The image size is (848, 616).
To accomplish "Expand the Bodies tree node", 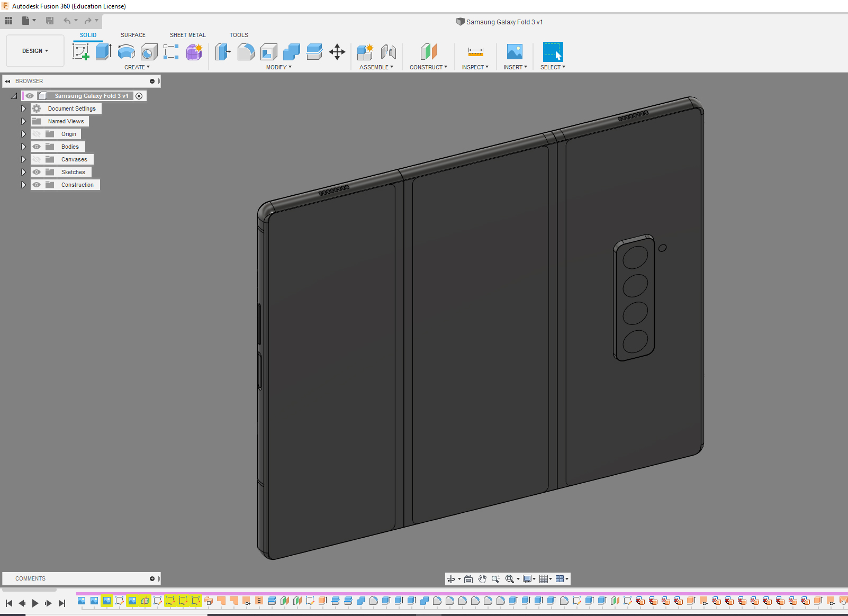I will point(23,147).
